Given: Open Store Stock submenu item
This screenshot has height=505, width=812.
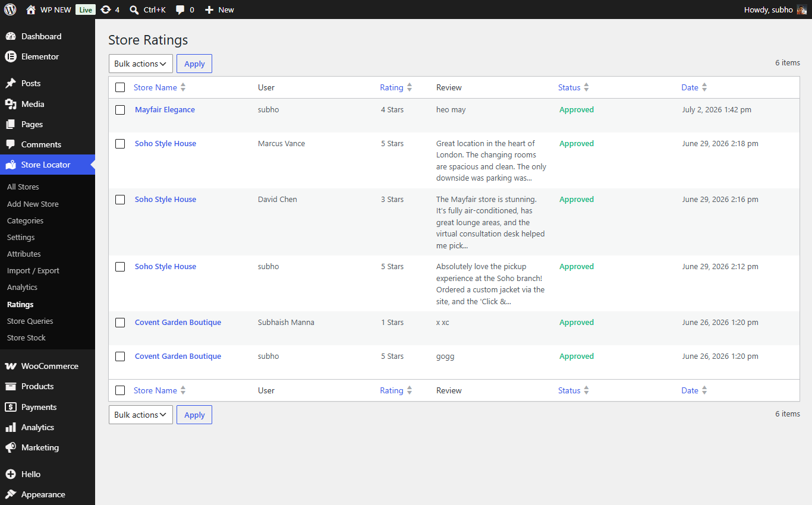Looking at the screenshot, I should 26,337.
